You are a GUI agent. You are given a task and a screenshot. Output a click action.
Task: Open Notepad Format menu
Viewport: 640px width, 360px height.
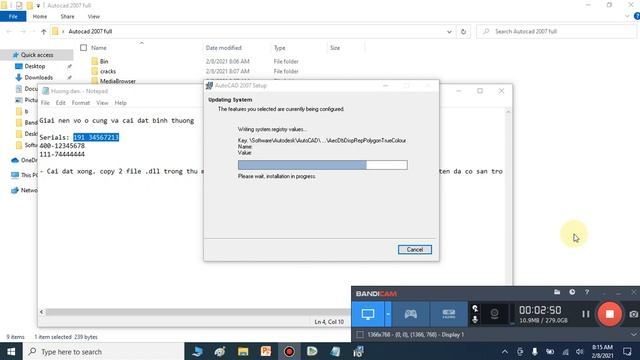(x=81, y=103)
